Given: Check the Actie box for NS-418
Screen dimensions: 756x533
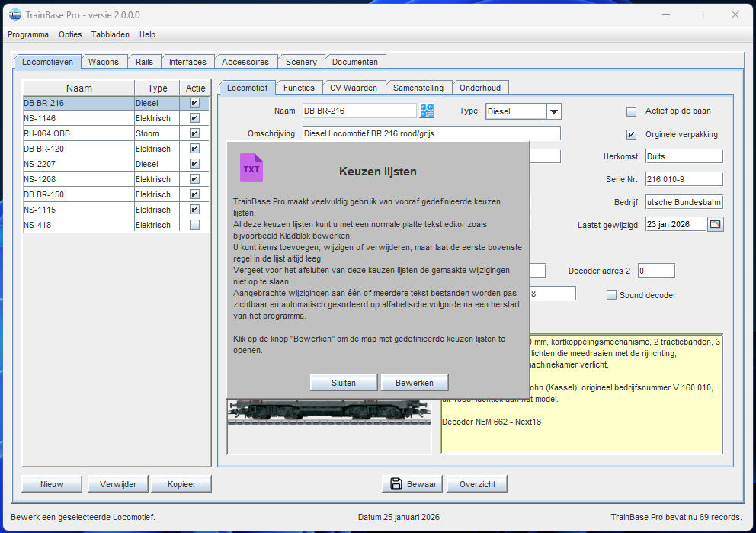Looking at the screenshot, I should (x=194, y=225).
